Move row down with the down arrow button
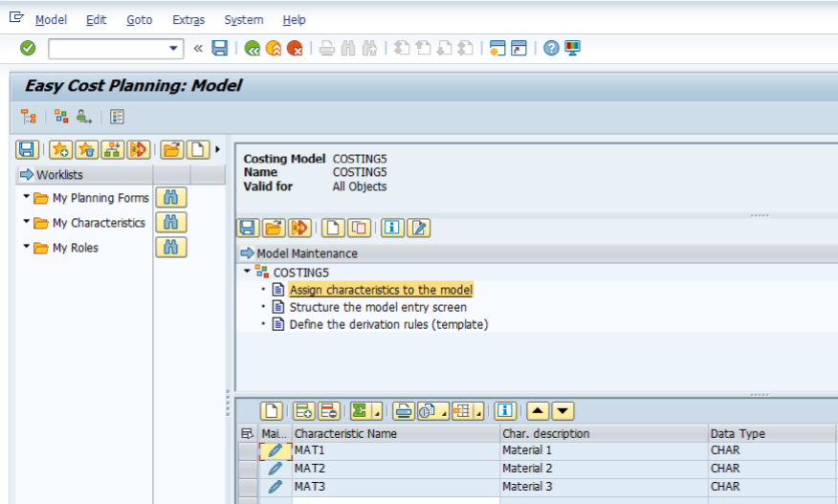 tap(562, 411)
